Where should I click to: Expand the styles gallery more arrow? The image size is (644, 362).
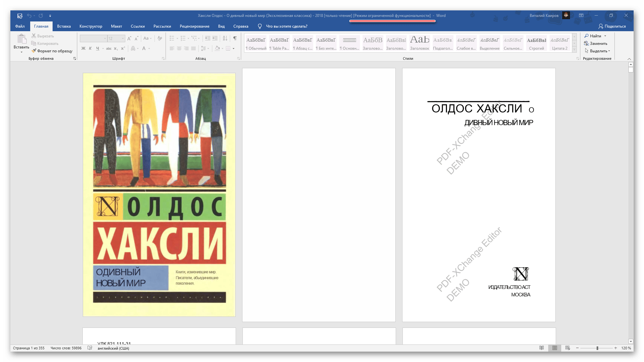(574, 49)
